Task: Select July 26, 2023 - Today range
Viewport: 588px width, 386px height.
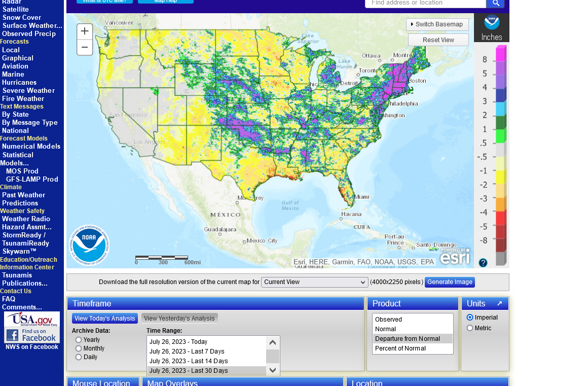Action: coord(207,342)
